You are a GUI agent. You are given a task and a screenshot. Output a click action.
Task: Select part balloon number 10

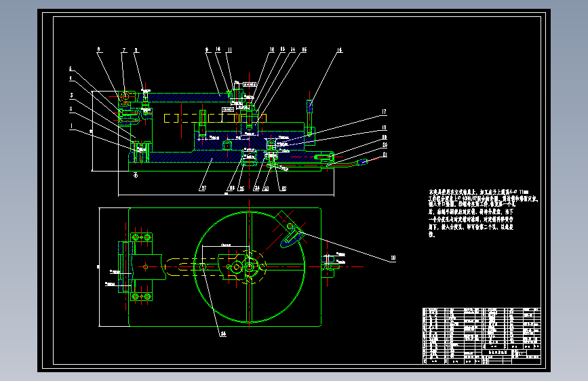218,49
